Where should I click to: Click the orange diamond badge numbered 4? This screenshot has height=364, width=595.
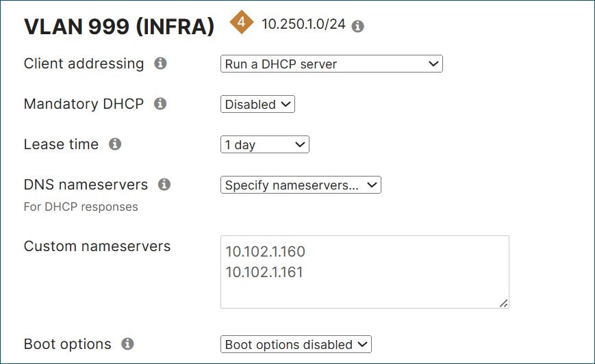(x=241, y=23)
